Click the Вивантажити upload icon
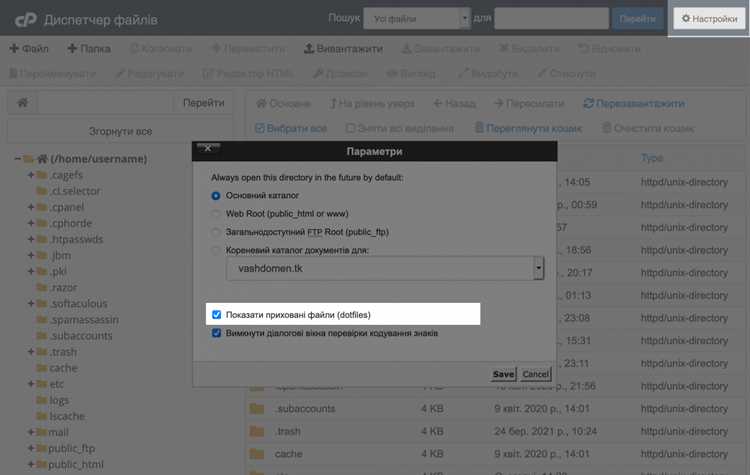The height and width of the screenshot is (475, 750). click(309, 48)
